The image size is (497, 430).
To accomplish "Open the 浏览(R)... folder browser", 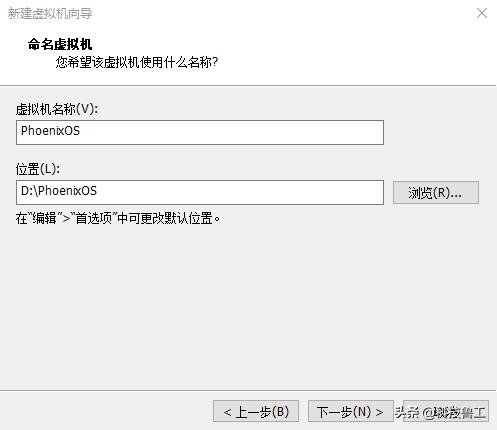I will (x=436, y=192).
